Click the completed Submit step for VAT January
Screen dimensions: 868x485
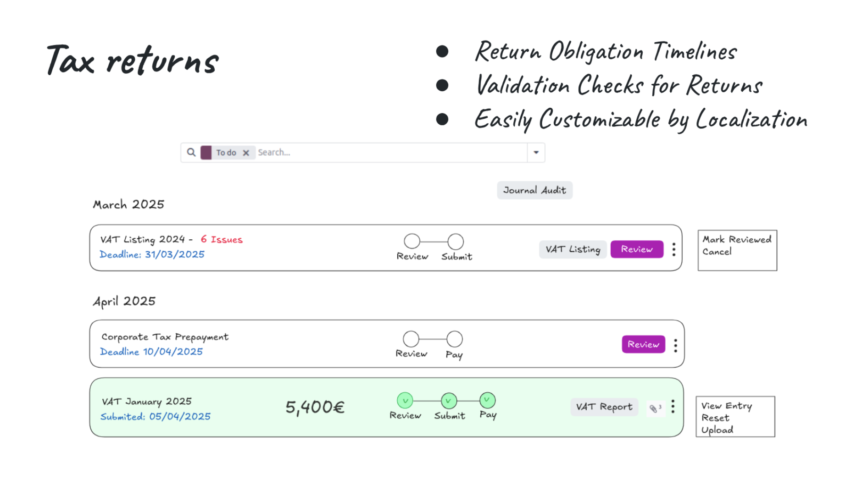click(449, 401)
